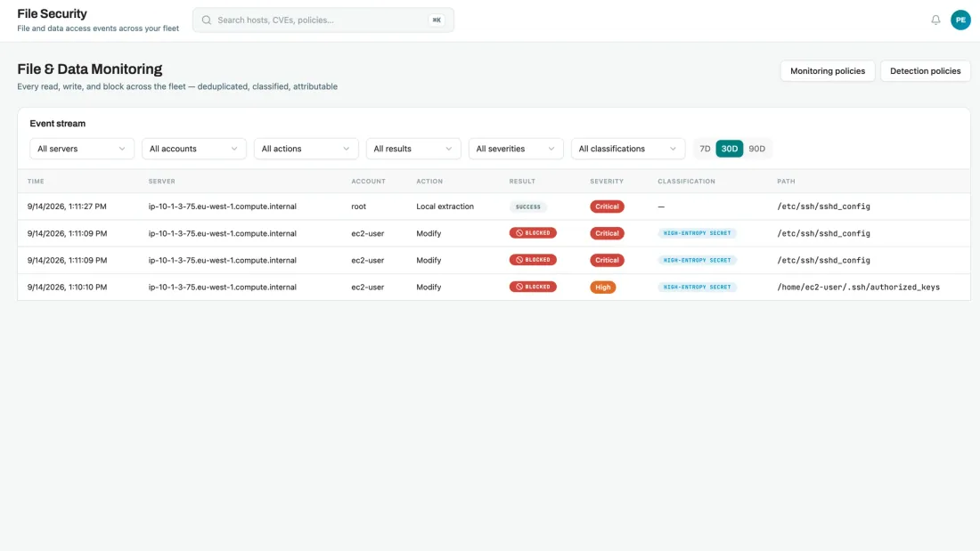Open Detection policies

[x=925, y=71]
